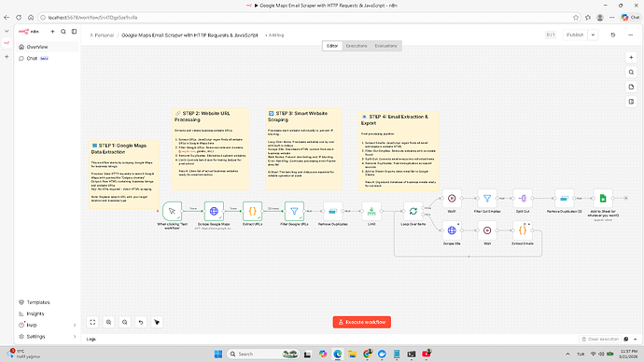Click the tidy up workflow icon
Screen dimensions: 644x362
point(157,322)
